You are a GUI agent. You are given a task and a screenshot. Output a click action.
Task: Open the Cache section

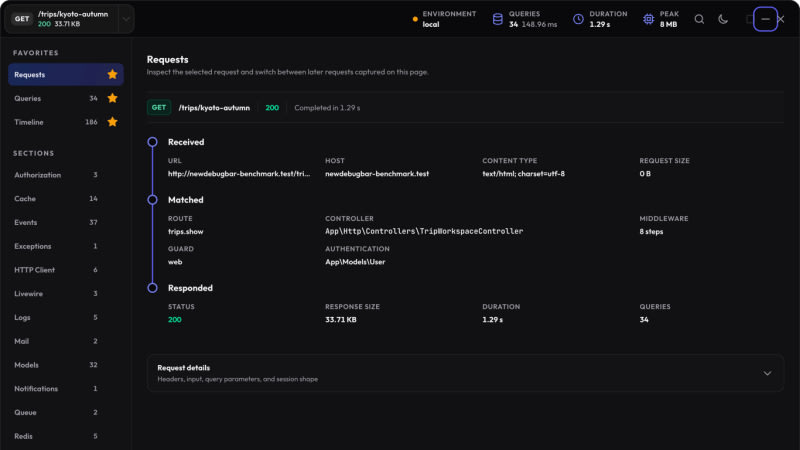point(66,198)
